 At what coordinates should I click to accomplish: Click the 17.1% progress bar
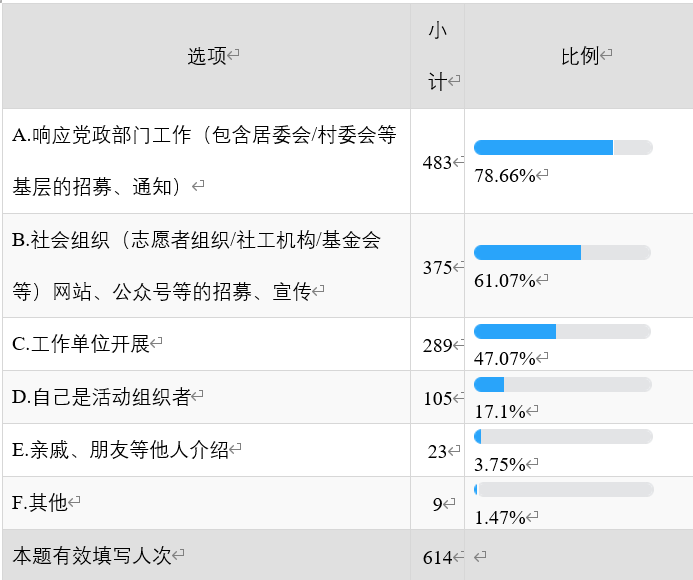(x=563, y=384)
